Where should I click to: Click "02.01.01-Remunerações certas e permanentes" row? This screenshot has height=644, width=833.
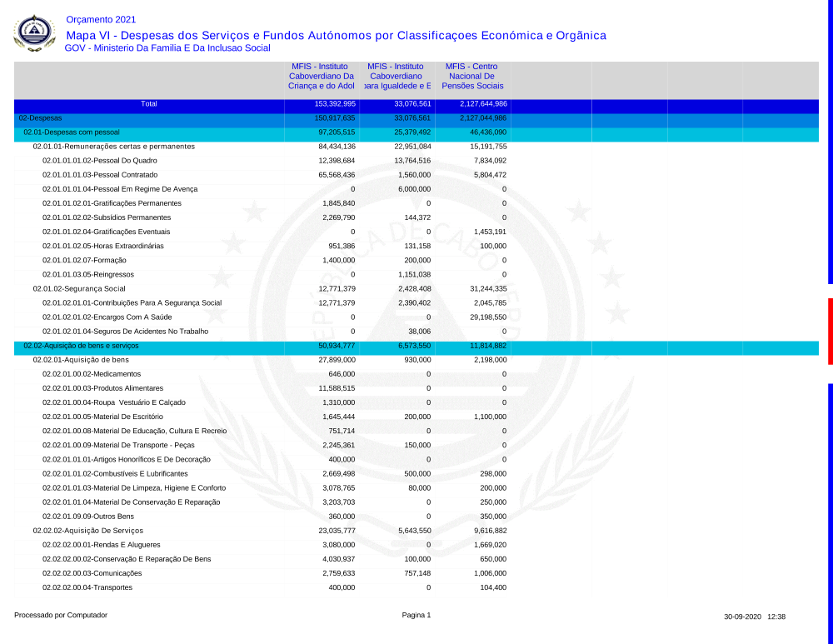click(113, 147)
